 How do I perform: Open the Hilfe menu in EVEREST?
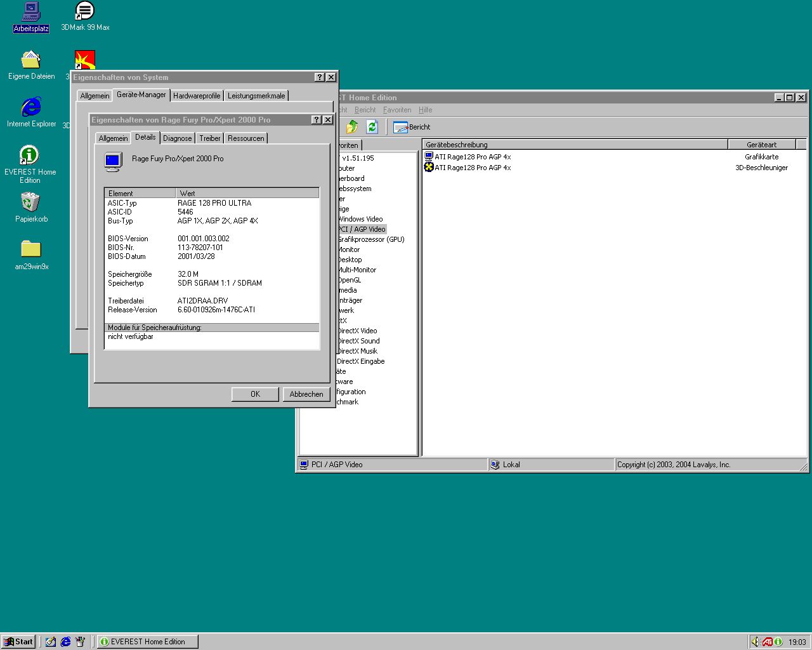click(x=425, y=110)
